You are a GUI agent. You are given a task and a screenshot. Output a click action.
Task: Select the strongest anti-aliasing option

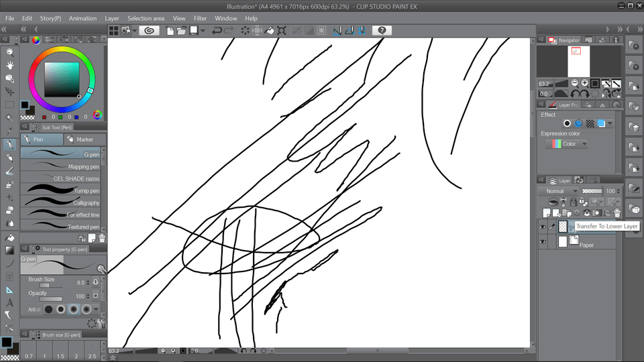tap(86, 309)
